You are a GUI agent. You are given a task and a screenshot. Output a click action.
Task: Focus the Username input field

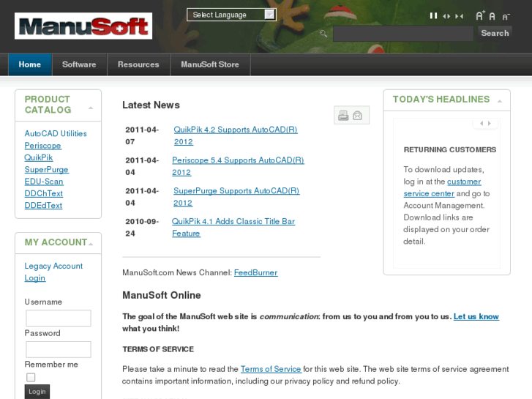click(59, 318)
